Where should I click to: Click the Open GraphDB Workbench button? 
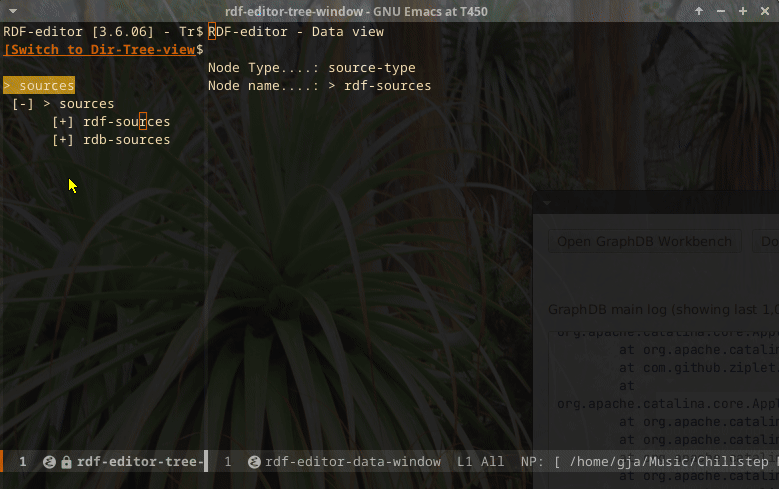pyautogui.click(x=645, y=241)
